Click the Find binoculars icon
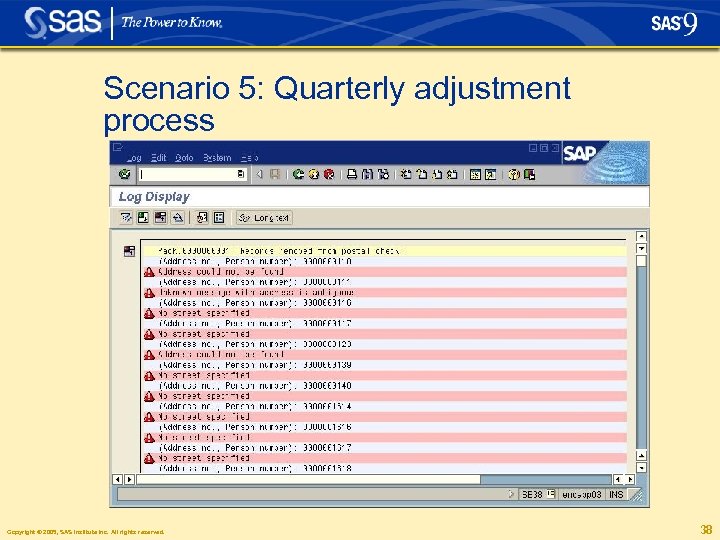 (367, 174)
